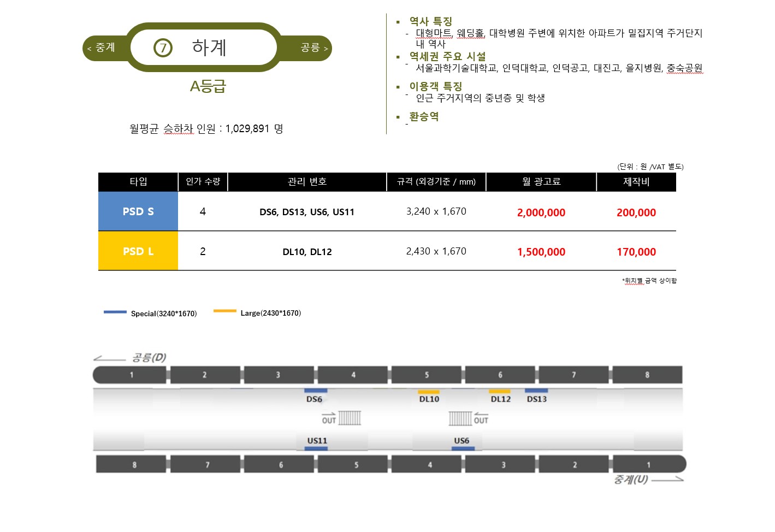The image size is (775, 532).
Task: Go to next station 공릉
Action: pyautogui.click(x=314, y=48)
